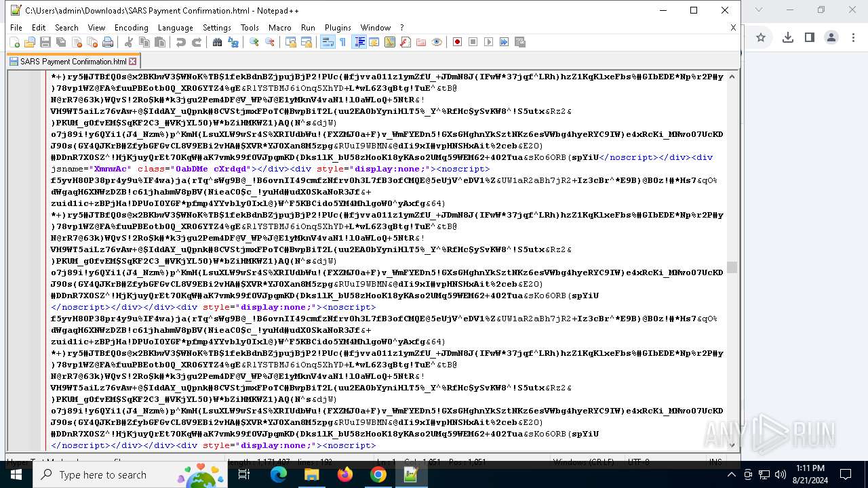This screenshot has height=488, width=868.
Task: Create a new document via toolbar
Action: 14,42
